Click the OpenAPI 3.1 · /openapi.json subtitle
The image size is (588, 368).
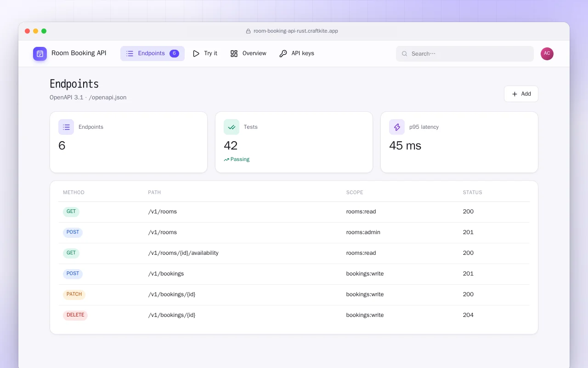[x=88, y=98]
